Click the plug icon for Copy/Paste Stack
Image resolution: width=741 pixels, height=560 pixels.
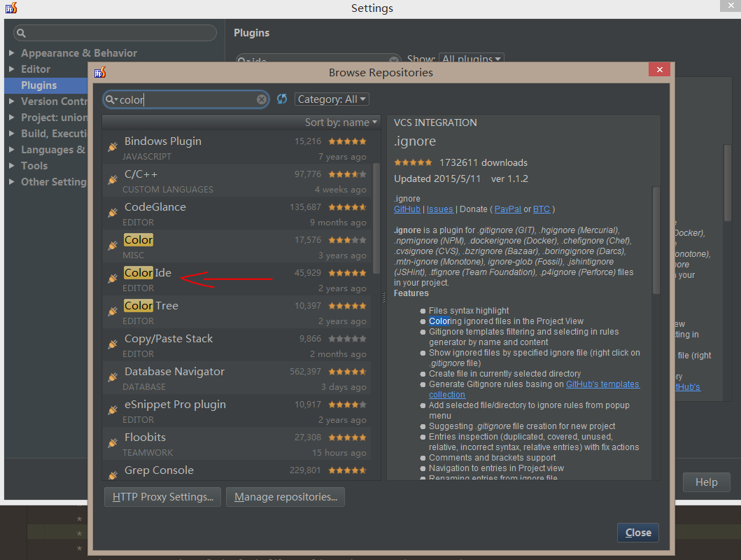pyautogui.click(x=113, y=344)
